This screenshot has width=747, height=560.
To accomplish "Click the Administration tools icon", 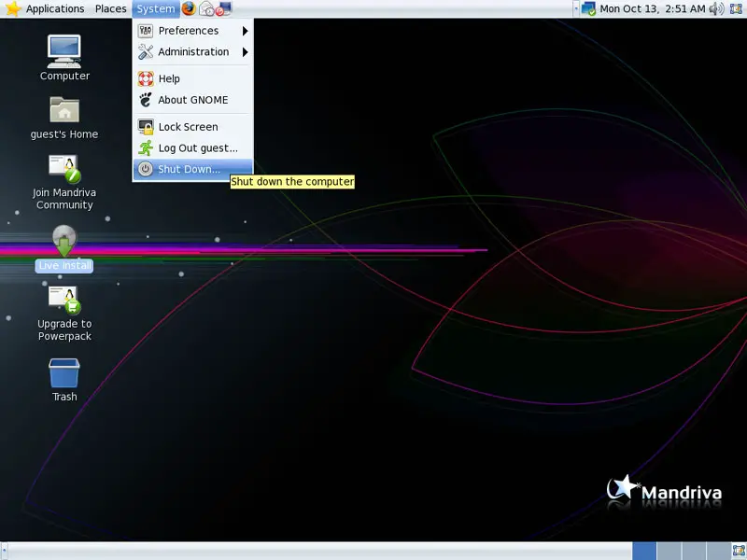I will coord(146,51).
